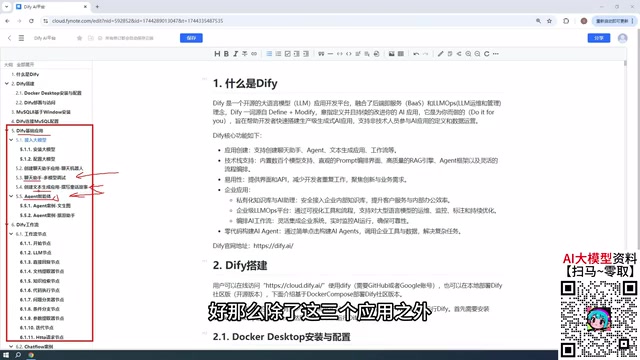Image resolution: width=640 pixels, height=360 pixels.
Task: Insert a table into the document
Action: click(401, 54)
